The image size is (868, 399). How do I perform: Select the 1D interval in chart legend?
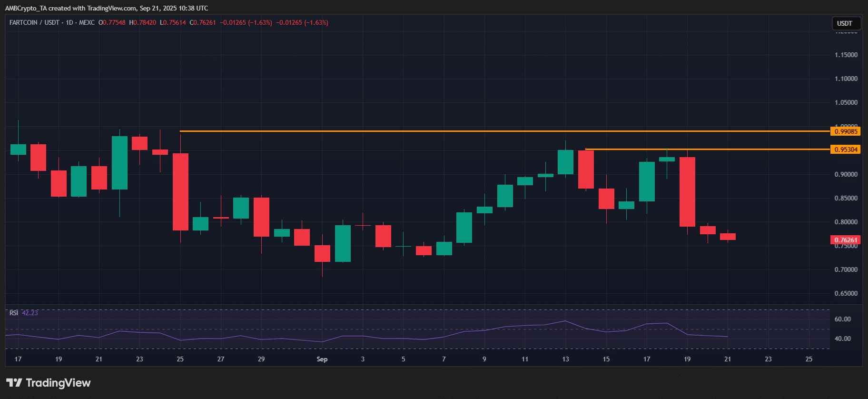tap(69, 22)
